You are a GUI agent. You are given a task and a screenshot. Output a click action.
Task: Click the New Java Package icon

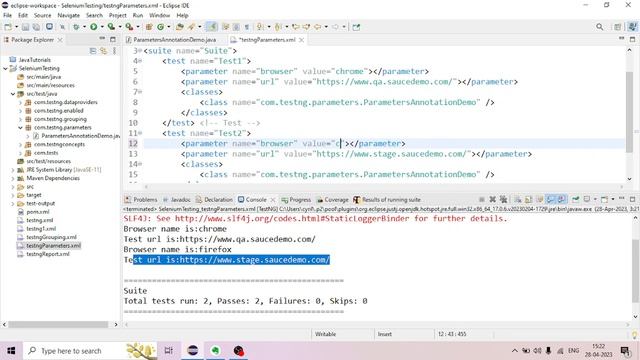pos(149,27)
